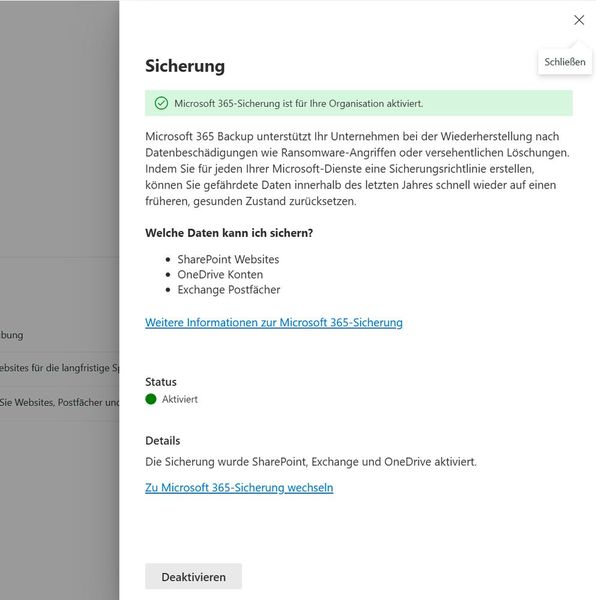The image size is (596, 600).
Task: Click the Details label
Action: pos(163,440)
